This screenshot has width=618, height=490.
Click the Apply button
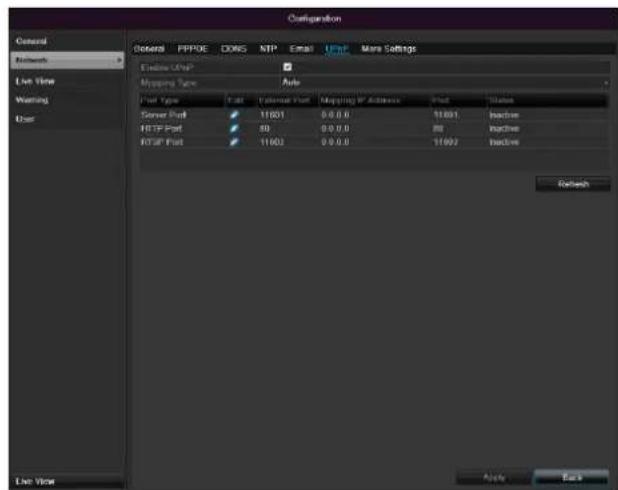tap(493, 477)
